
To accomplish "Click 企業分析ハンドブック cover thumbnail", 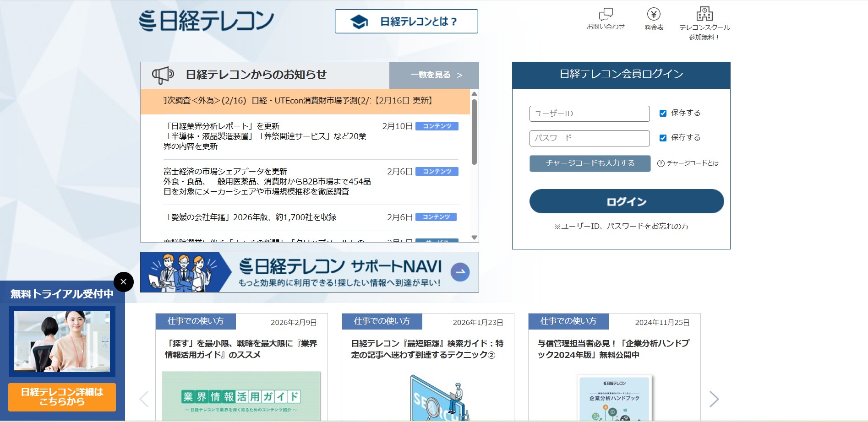I will click(x=614, y=398).
